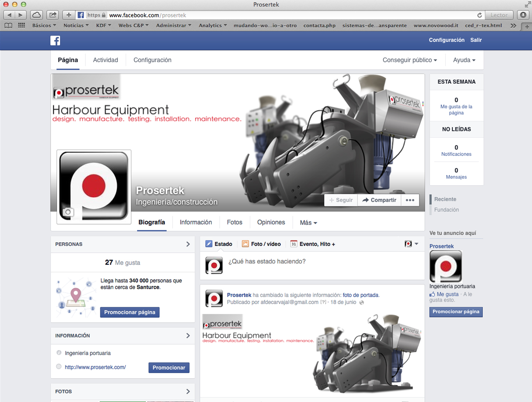Open Safari downloads icon

pos(523,15)
